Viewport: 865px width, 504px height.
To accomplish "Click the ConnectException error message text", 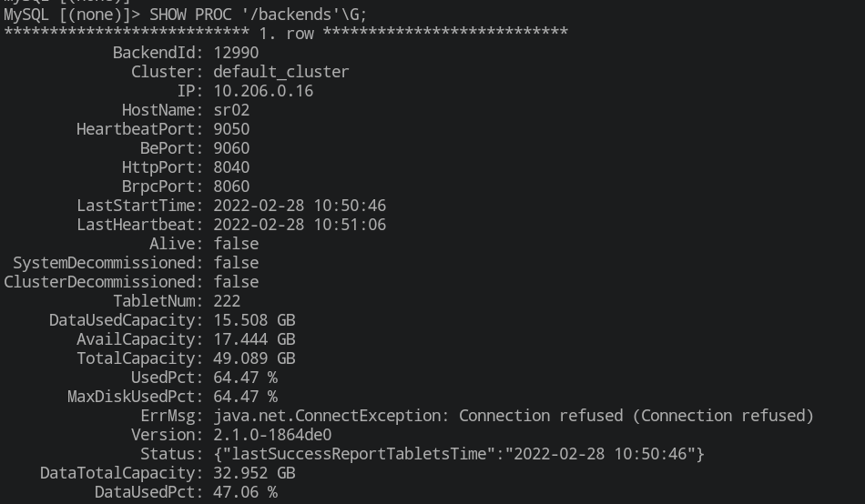I will point(514,416).
